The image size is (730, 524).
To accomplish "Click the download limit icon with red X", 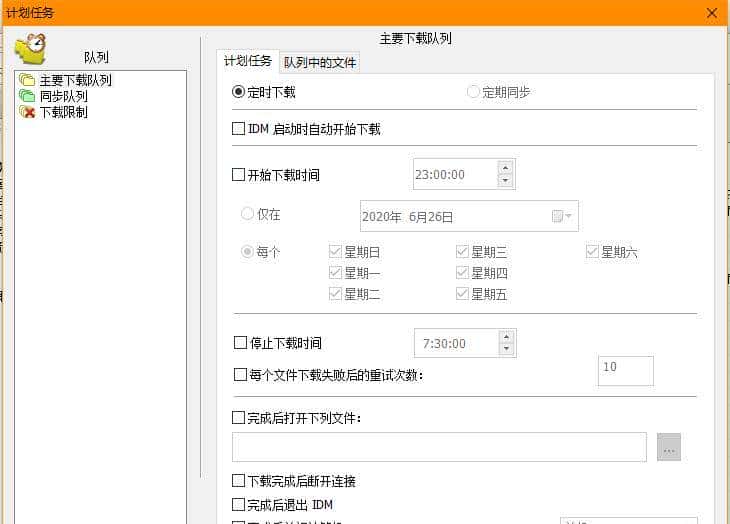I will tap(27, 112).
